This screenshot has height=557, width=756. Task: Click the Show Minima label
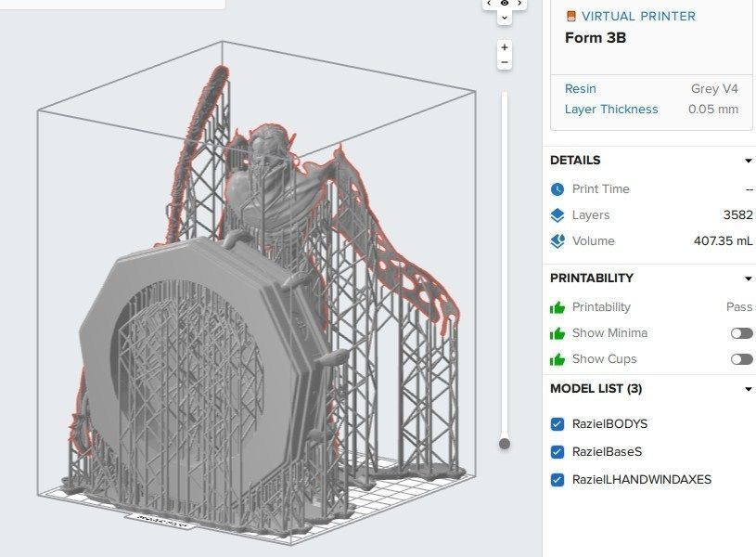coord(610,333)
